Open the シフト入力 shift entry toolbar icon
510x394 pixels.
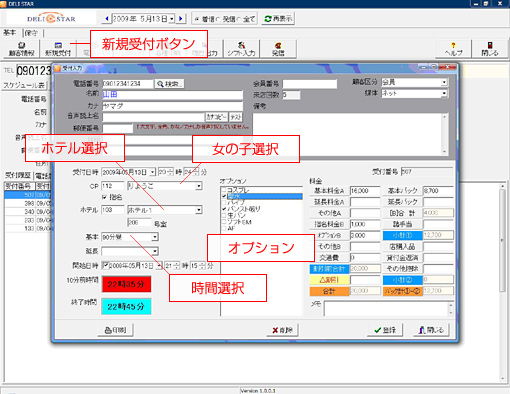(241, 49)
